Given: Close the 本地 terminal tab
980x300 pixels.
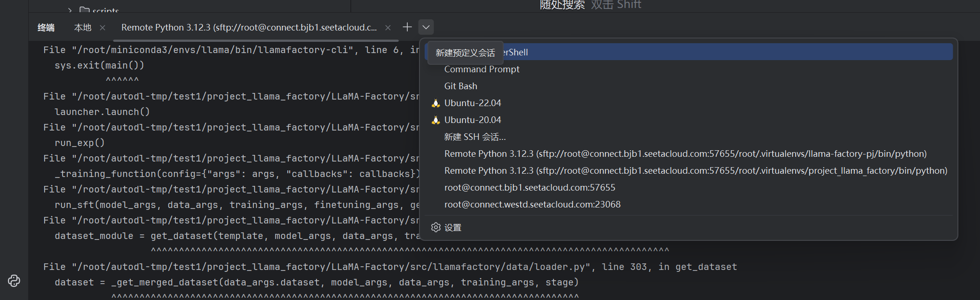Looking at the screenshot, I should pos(103,28).
